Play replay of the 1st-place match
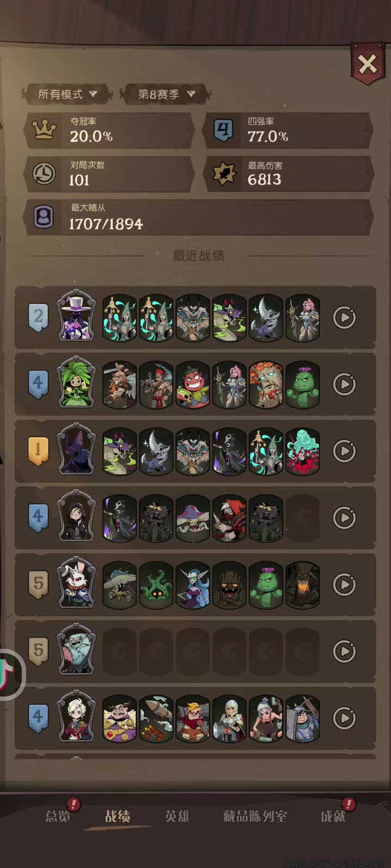 (x=344, y=451)
